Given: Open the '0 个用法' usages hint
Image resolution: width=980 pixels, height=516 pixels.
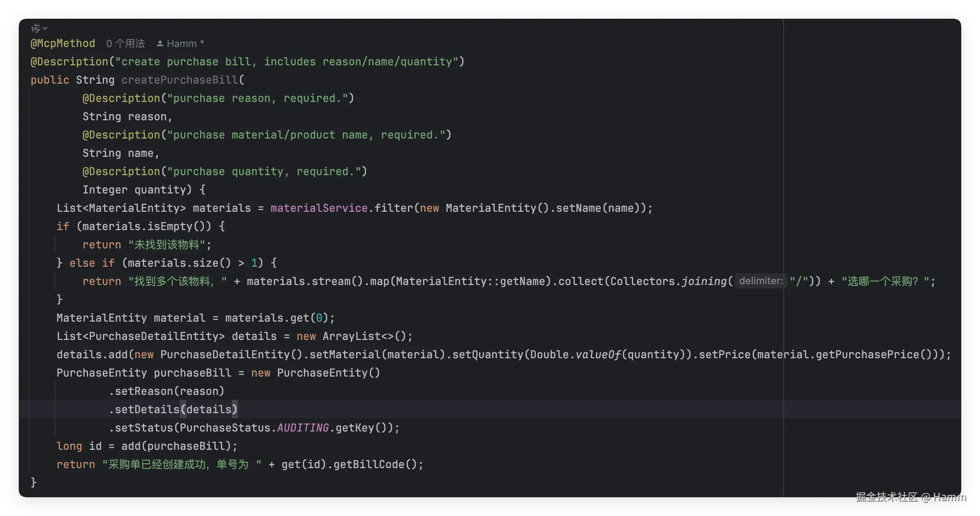Looking at the screenshot, I should tap(125, 44).
